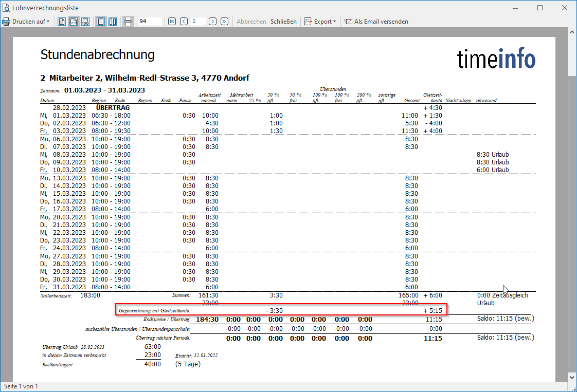The width and height of the screenshot is (577, 392).
Task: Click the continuous page view icon
Action: pyautogui.click(x=128, y=22)
